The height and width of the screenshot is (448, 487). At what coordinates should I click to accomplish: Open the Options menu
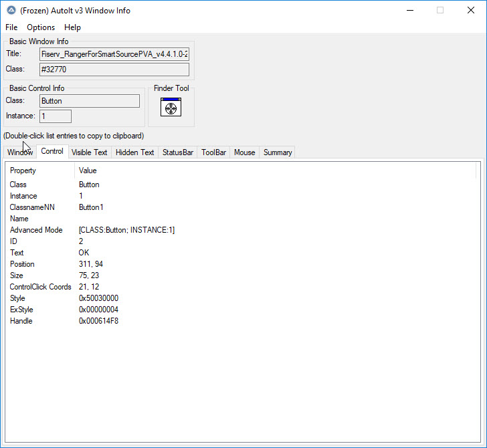click(41, 27)
